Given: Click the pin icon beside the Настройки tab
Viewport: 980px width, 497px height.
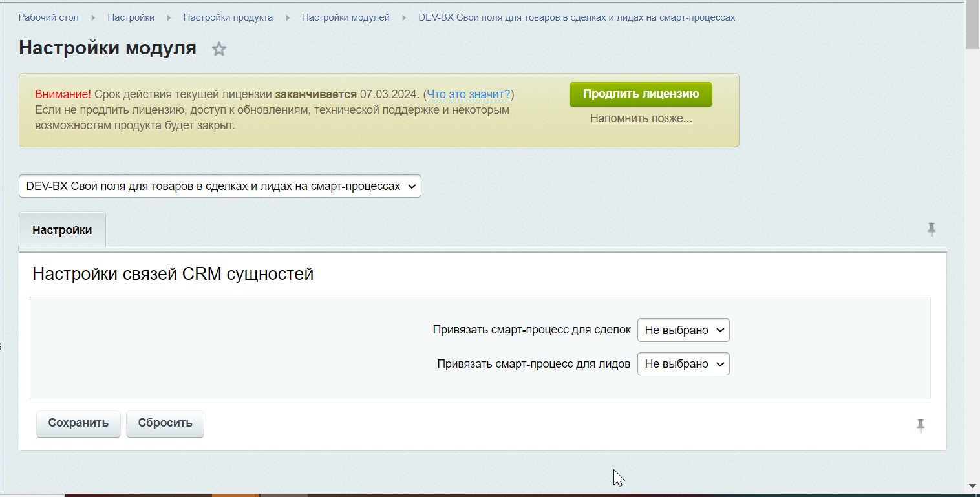Looking at the screenshot, I should [x=931, y=229].
